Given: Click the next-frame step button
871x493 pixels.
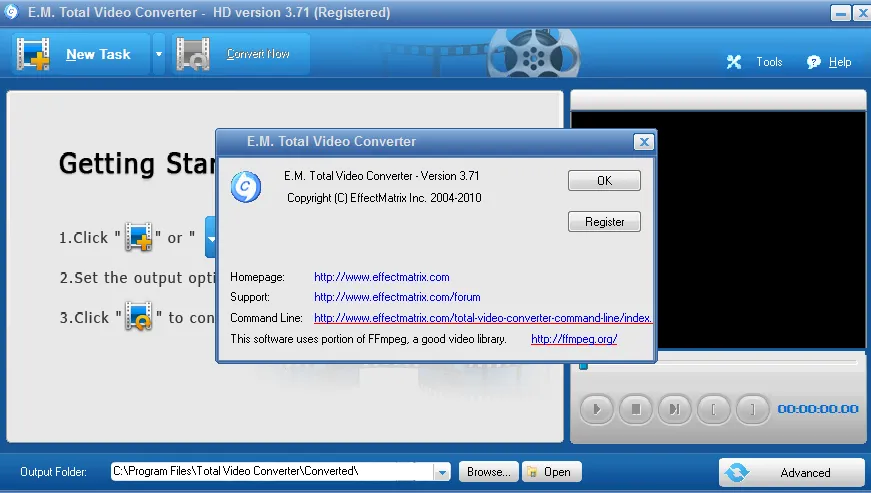Looking at the screenshot, I should click(x=674, y=409).
